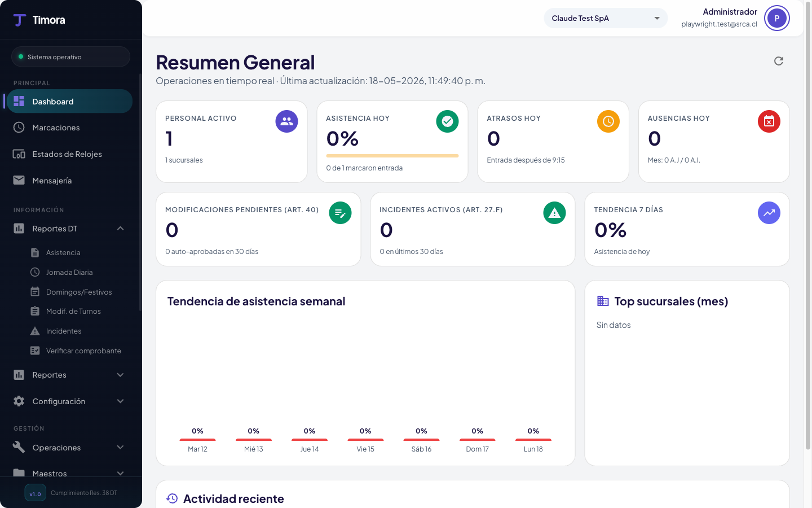The image size is (812, 508).
Task: Click the Personal Activo people icon
Action: 286,121
